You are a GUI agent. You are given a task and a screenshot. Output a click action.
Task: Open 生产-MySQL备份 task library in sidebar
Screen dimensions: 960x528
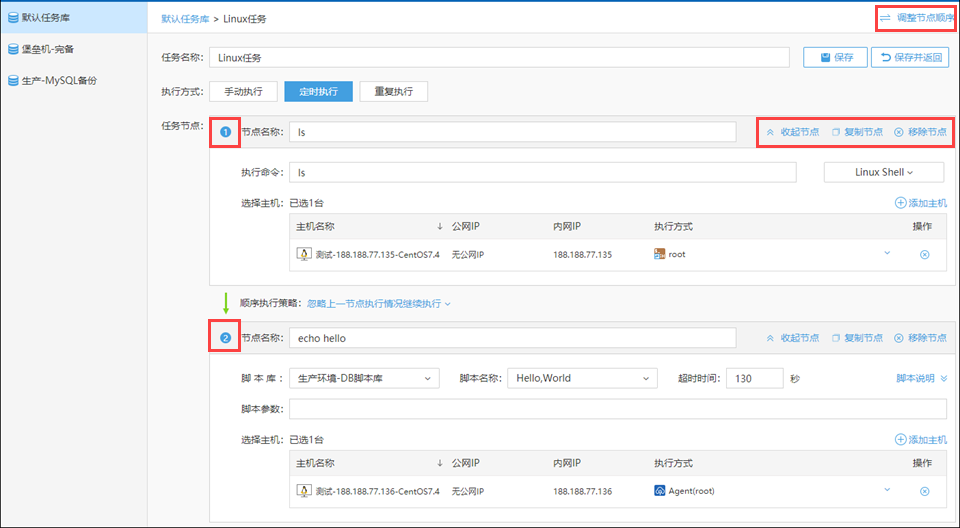[x=66, y=80]
